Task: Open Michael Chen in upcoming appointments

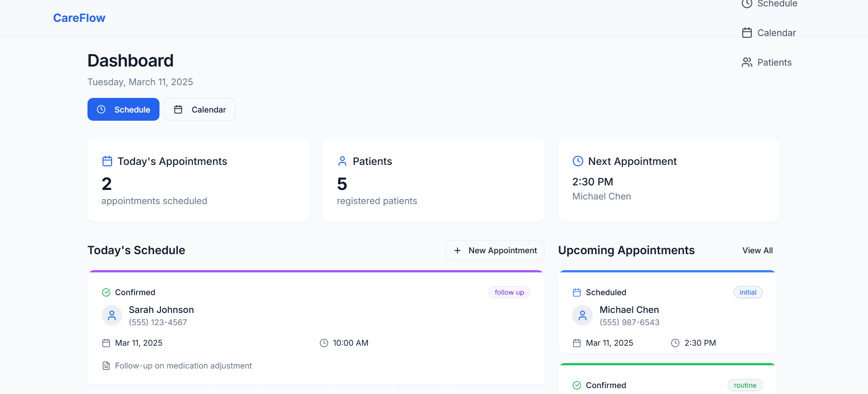Action: click(x=629, y=310)
